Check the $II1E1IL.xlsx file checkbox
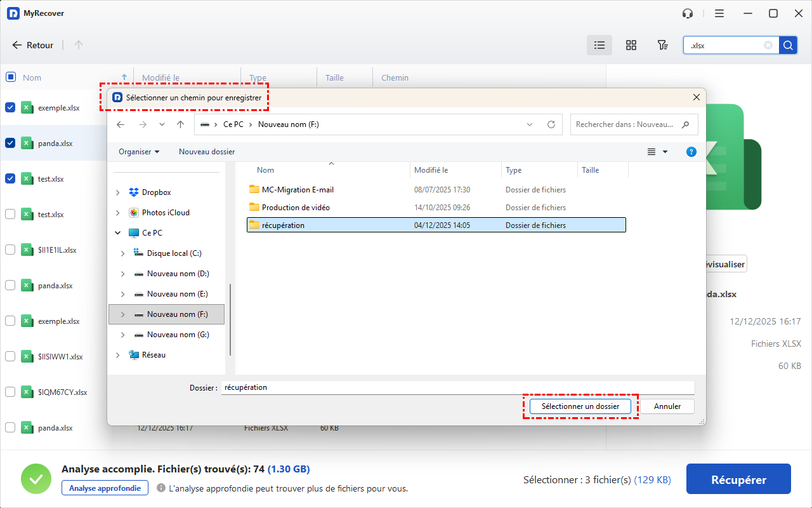Screen dimensions: 812x508 [x=10, y=250]
